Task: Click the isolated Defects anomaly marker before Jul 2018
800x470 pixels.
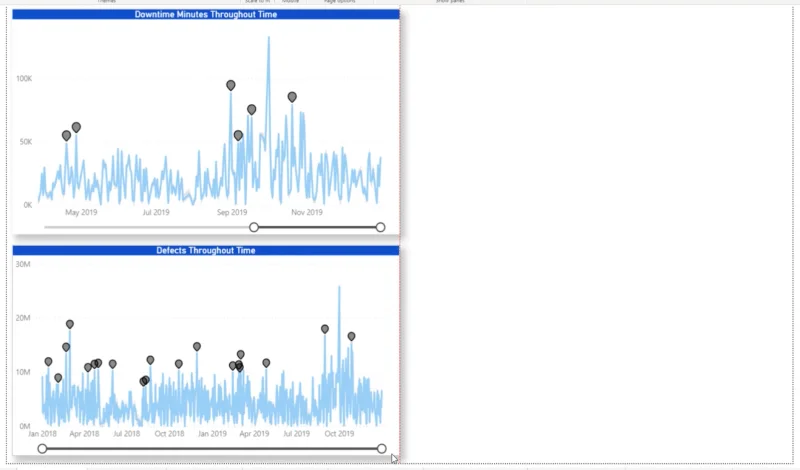Action: tap(113, 364)
